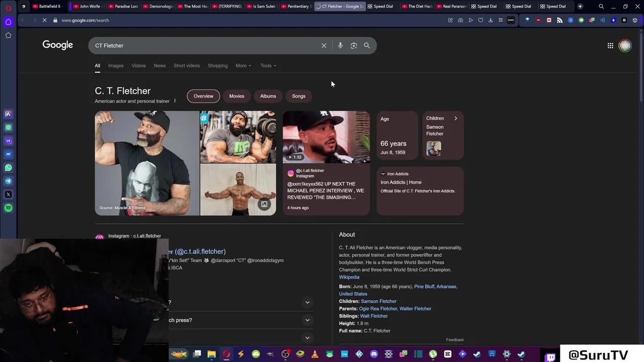Open Samson Fletcher link in About
This screenshot has height=362, width=644.
coord(378,301)
